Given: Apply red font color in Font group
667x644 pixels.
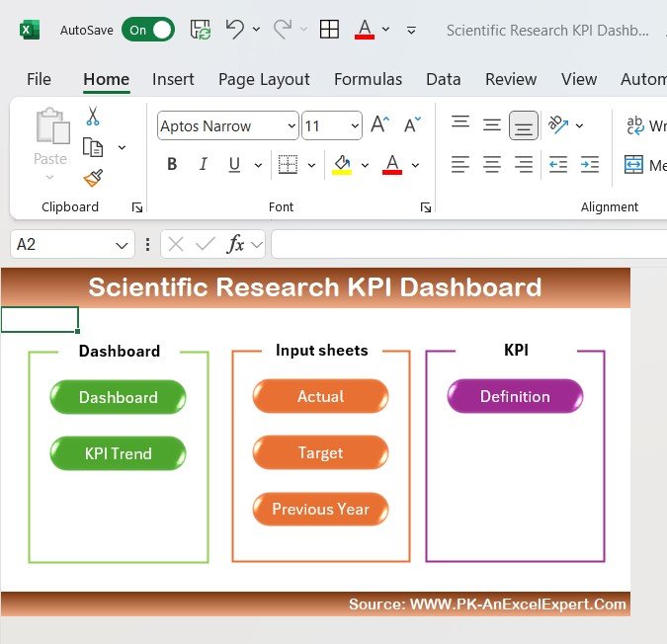Looking at the screenshot, I should point(392,165).
